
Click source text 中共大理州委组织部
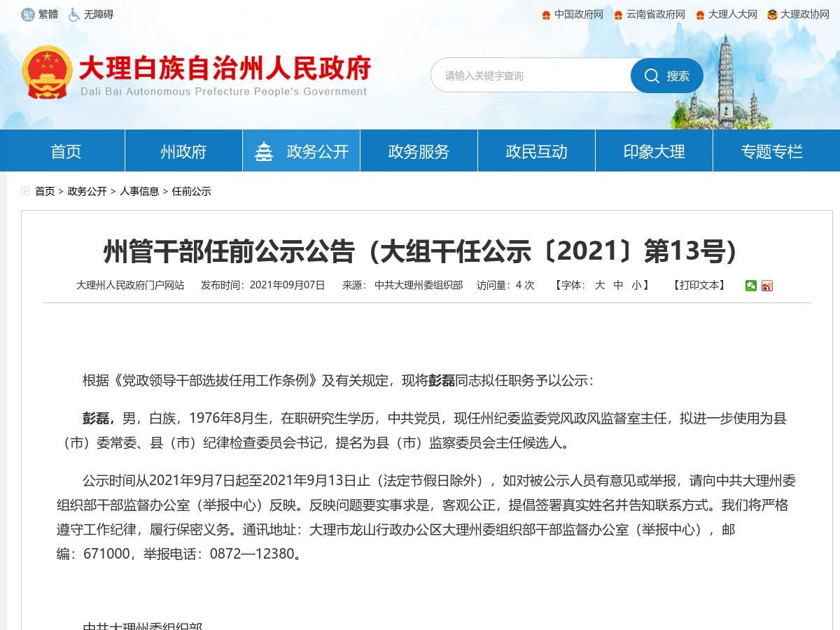click(x=419, y=285)
